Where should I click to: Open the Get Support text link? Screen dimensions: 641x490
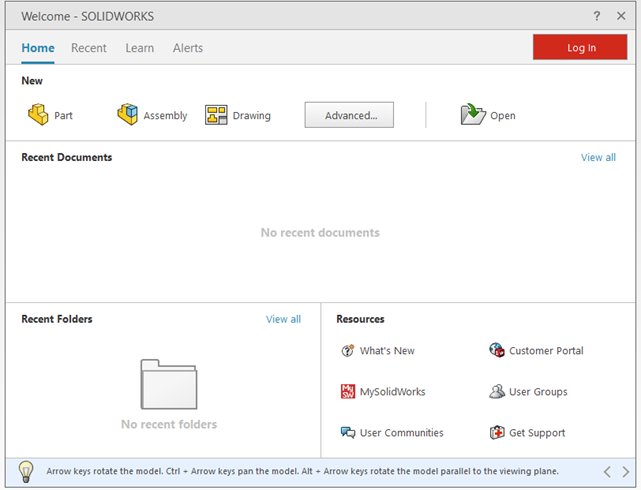coord(537,433)
